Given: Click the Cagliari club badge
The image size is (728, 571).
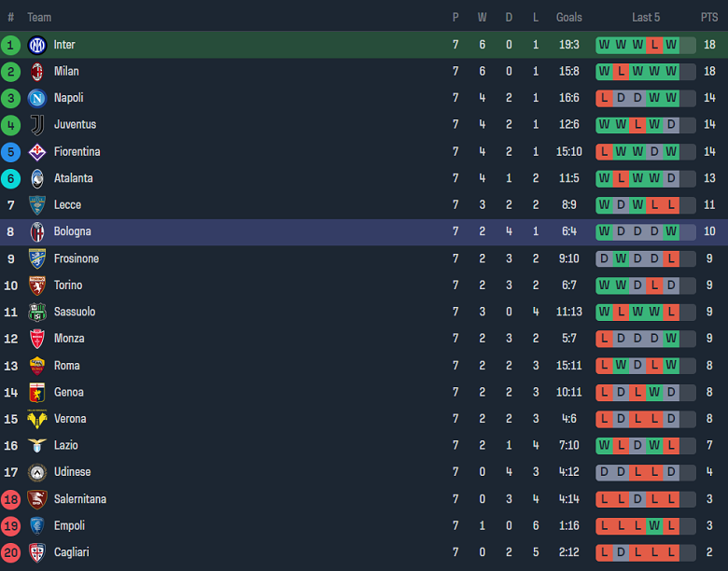Looking at the screenshot, I should [37, 552].
